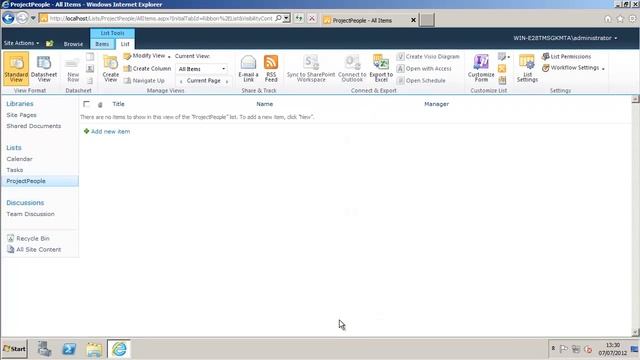Click E-mail a Link
Screen dimensions: 640x360
point(248,69)
